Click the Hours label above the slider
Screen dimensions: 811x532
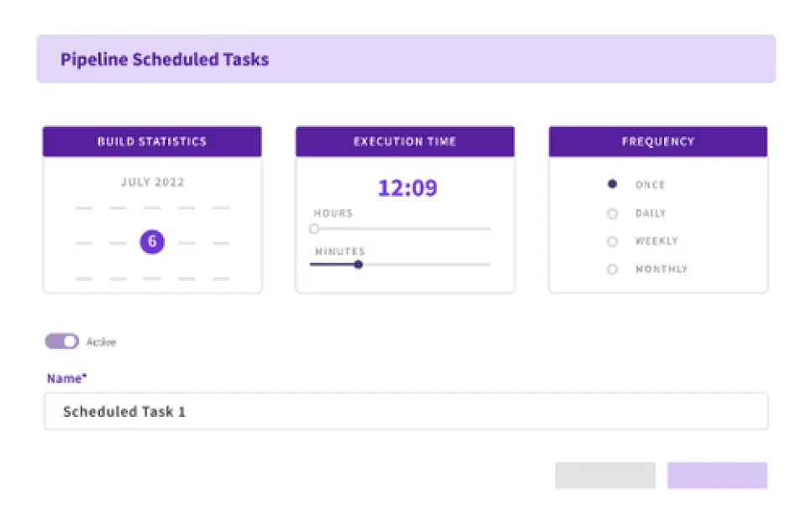(333, 213)
